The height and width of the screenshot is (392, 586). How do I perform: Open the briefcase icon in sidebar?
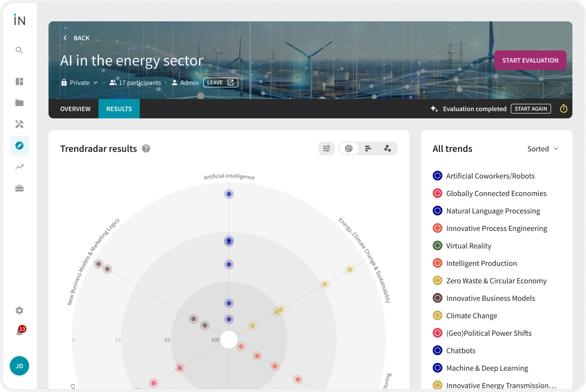click(x=19, y=188)
